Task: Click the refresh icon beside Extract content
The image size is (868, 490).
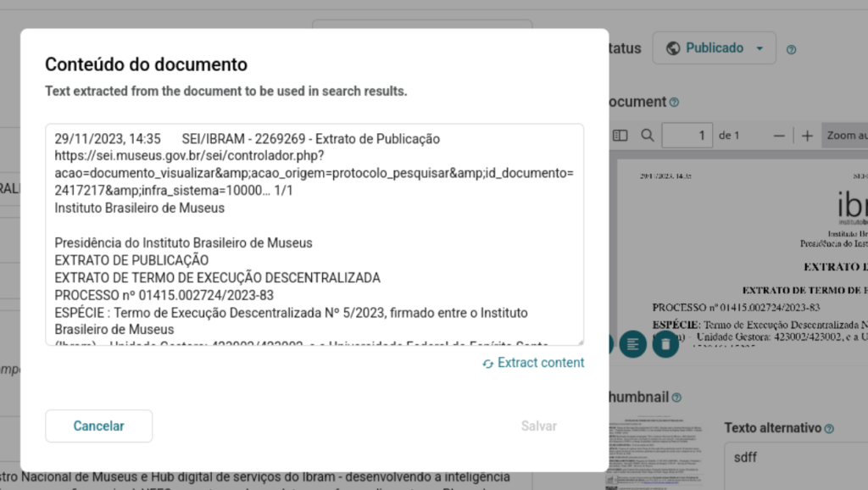Action: (x=487, y=364)
